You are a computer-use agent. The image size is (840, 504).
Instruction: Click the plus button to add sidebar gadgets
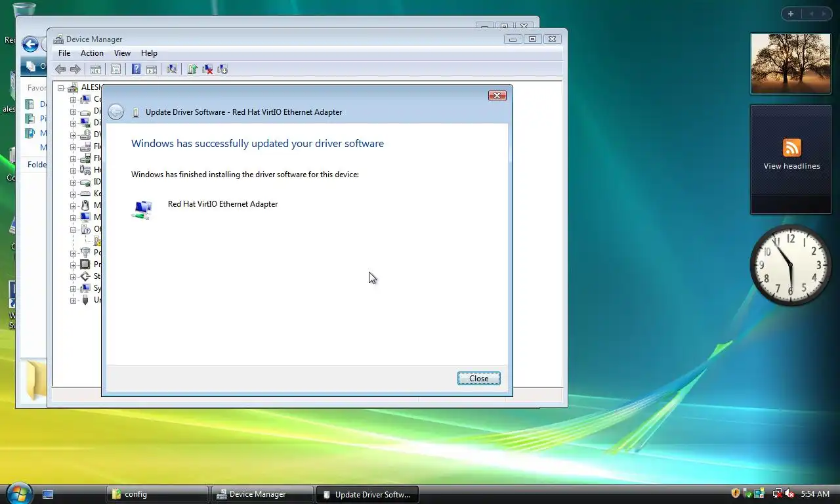[791, 14]
